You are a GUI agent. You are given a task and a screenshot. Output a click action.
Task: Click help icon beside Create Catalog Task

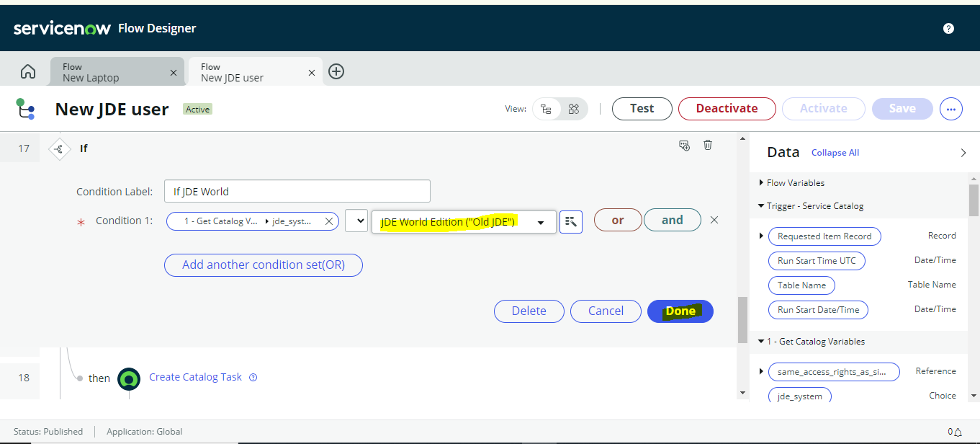tap(253, 377)
